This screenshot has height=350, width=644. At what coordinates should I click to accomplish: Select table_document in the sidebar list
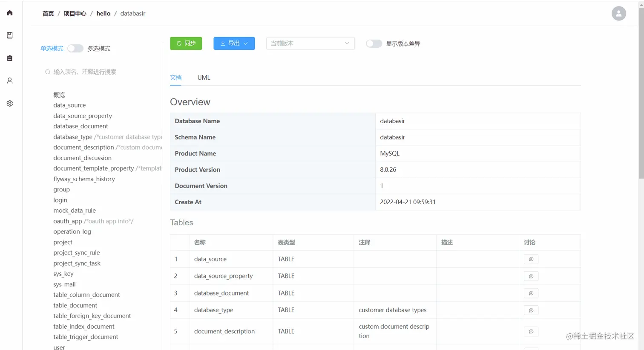(75, 306)
